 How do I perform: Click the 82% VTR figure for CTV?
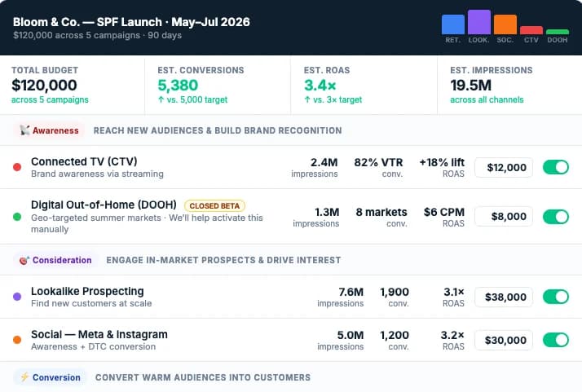(378, 163)
